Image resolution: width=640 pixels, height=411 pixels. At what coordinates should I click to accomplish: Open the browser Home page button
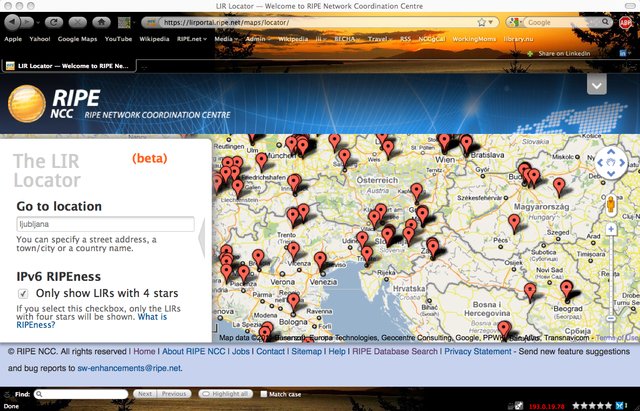click(x=101, y=22)
